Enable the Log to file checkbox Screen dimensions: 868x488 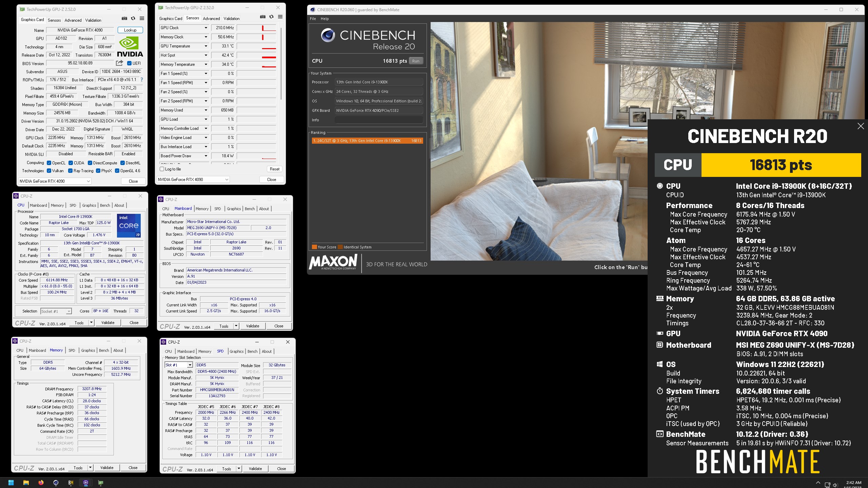click(162, 169)
